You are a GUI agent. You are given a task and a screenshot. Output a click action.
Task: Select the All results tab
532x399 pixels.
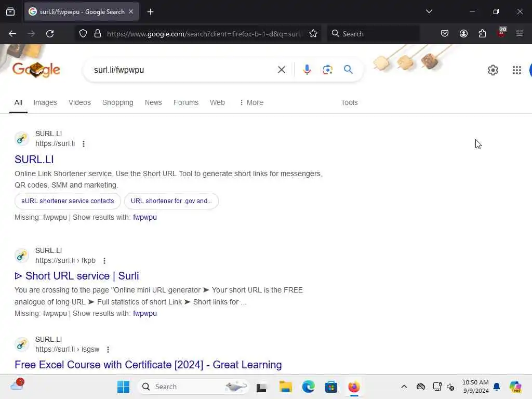click(x=18, y=102)
